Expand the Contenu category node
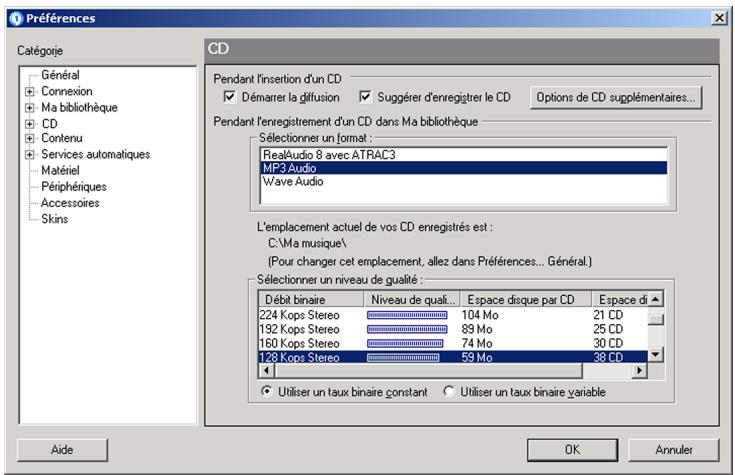 click(30, 139)
